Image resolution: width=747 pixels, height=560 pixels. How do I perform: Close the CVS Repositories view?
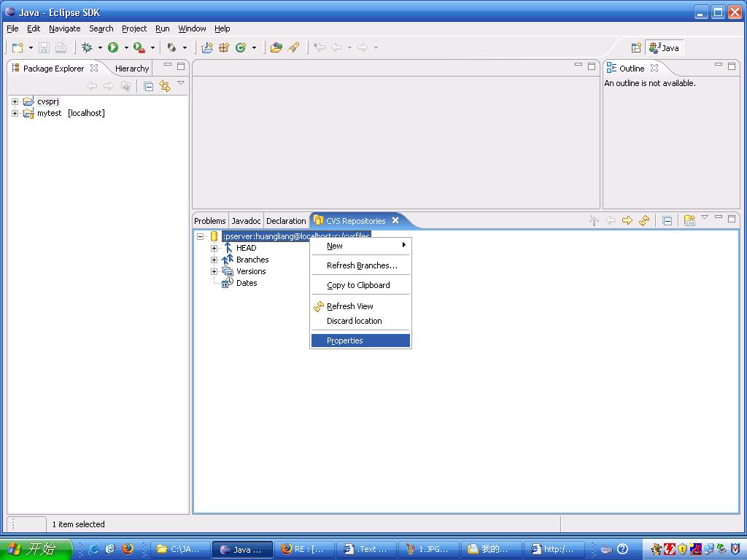click(x=395, y=220)
